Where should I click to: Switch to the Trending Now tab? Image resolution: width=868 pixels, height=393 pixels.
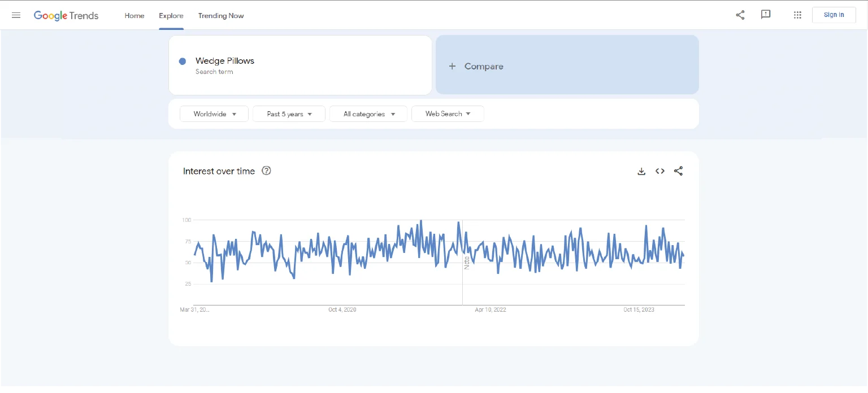tap(221, 16)
